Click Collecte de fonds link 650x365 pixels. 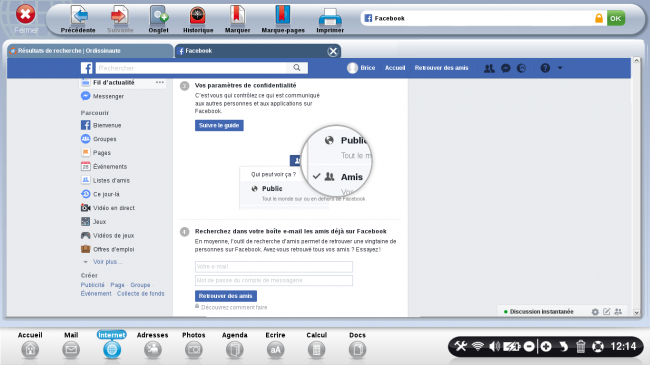click(x=141, y=294)
